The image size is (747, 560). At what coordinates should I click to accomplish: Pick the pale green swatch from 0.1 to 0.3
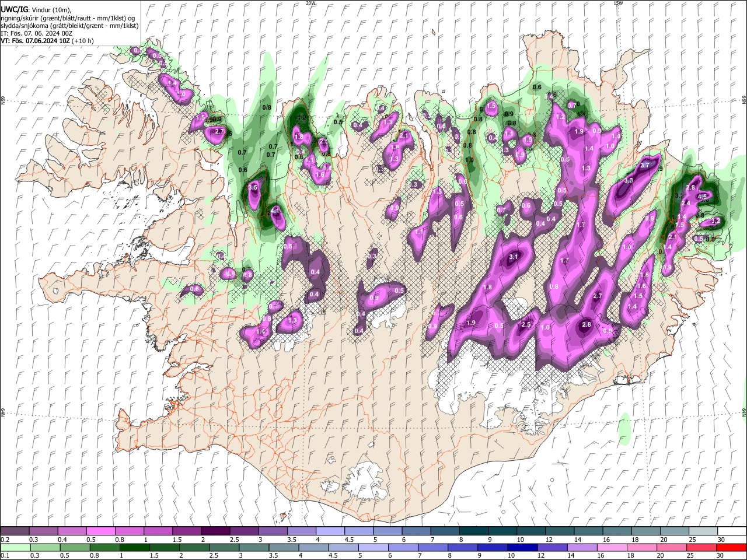15,547
